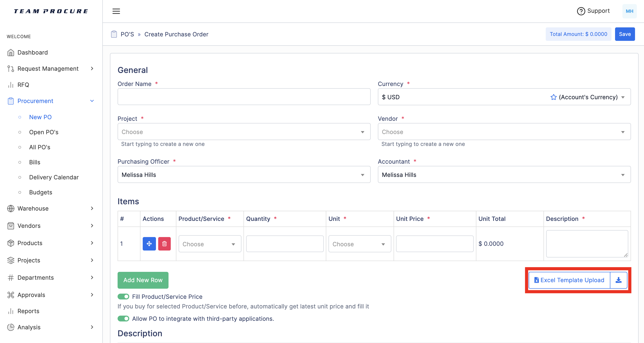Expand the Projects chevron
644x343 pixels.
click(92, 260)
